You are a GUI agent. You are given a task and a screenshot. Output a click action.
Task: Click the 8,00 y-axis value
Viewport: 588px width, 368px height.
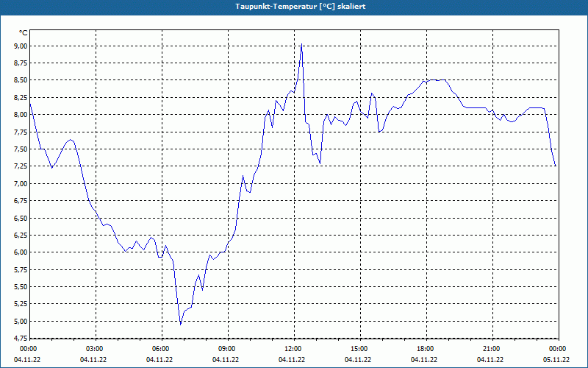click(20, 115)
